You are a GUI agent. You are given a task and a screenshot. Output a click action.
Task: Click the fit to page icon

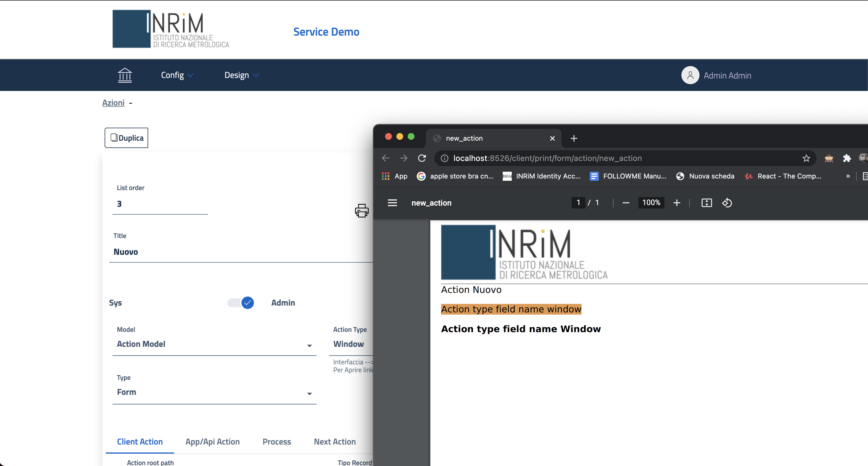click(707, 203)
